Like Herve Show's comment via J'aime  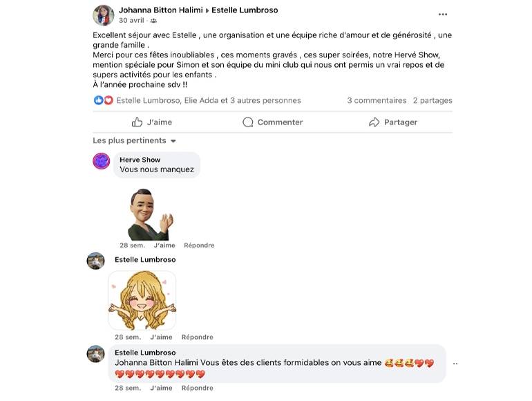click(x=164, y=245)
